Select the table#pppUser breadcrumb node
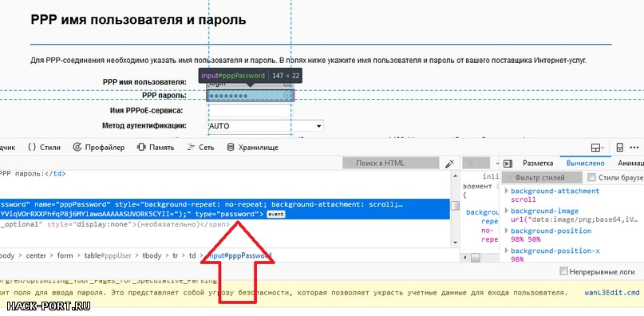This screenshot has height=316, width=644. click(108, 255)
